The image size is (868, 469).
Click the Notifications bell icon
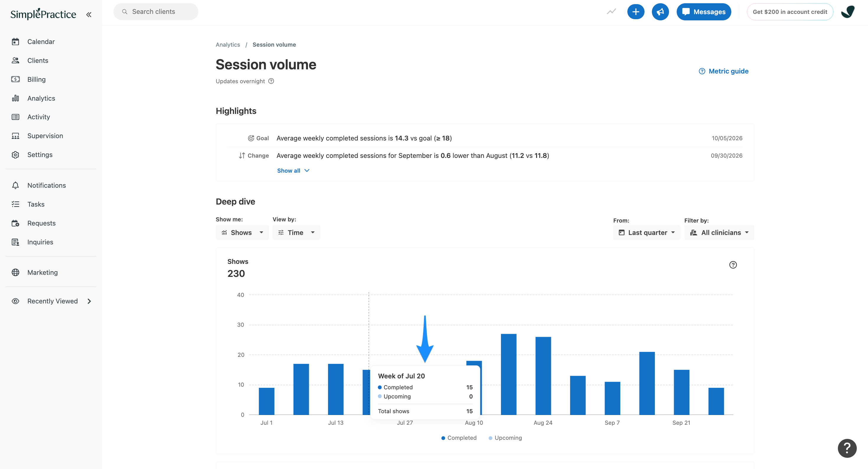15,185
